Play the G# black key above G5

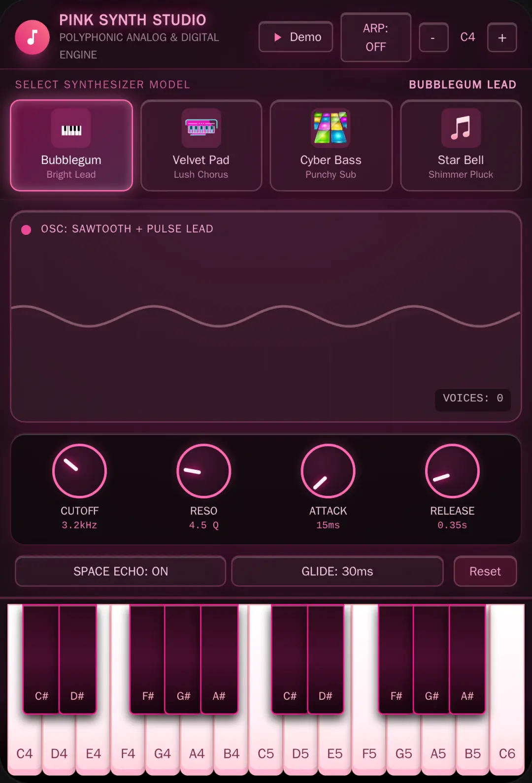(x=432, y=660)
